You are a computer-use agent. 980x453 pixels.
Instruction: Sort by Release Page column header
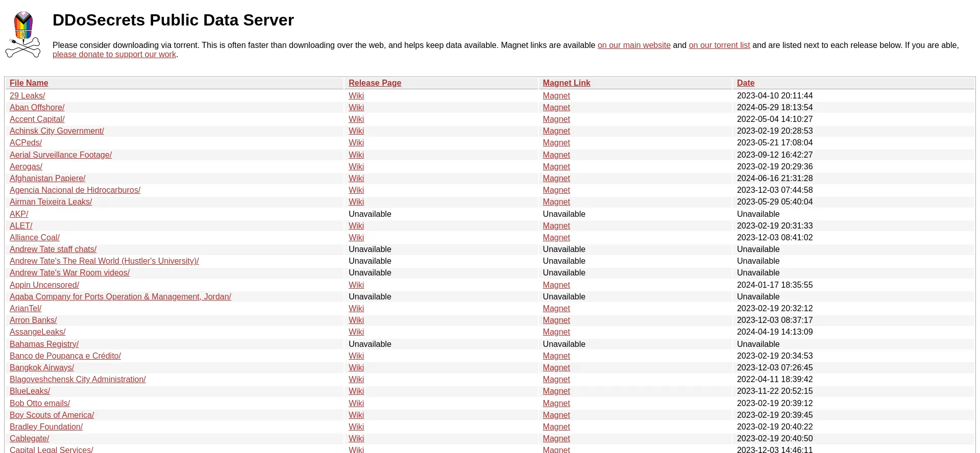(x=375, y=83)
